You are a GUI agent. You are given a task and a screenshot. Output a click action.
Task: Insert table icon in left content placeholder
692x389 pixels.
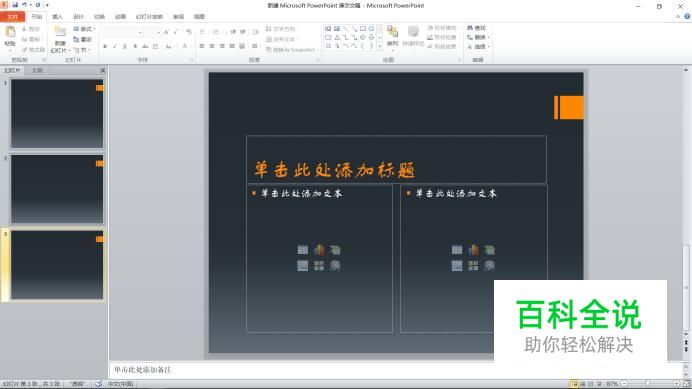[303, 250]
